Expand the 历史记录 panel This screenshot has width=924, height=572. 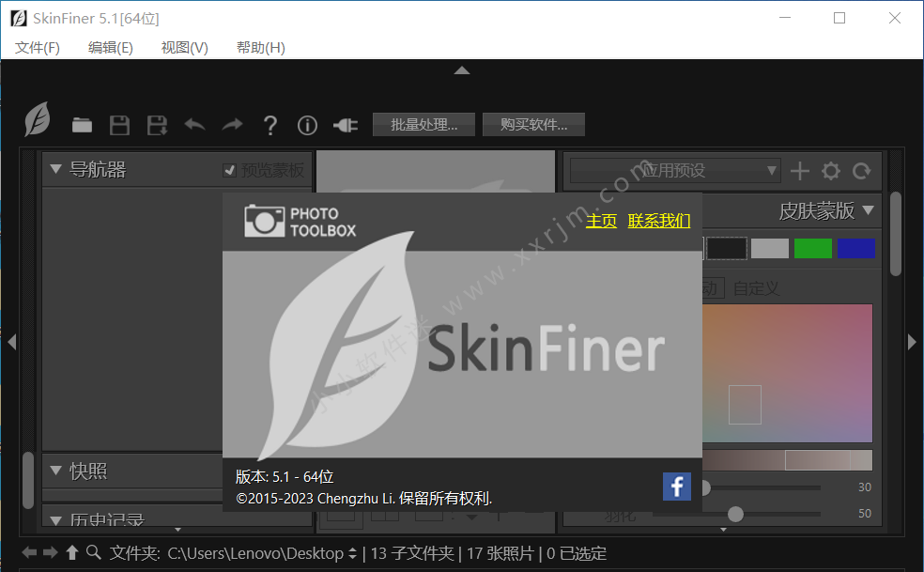(56, 520)
